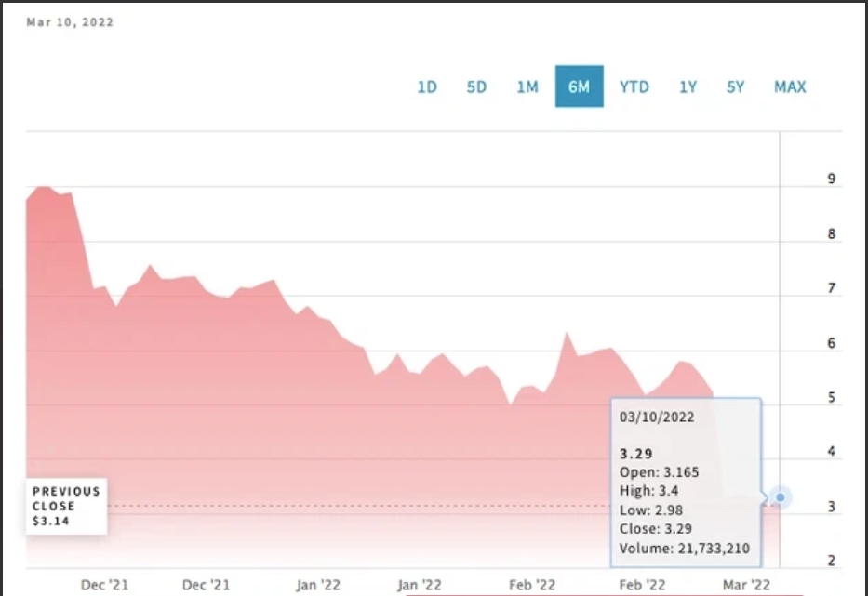Screen dimensions: 868x596
Task: Click the bold 3.29 price in tooltip
Action: [x=636, y=453]
